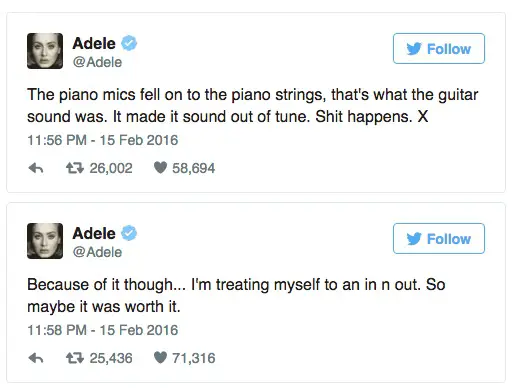Follow Adele from the first tweet
The width and height of the screenshot is (515, 392).
439,49
